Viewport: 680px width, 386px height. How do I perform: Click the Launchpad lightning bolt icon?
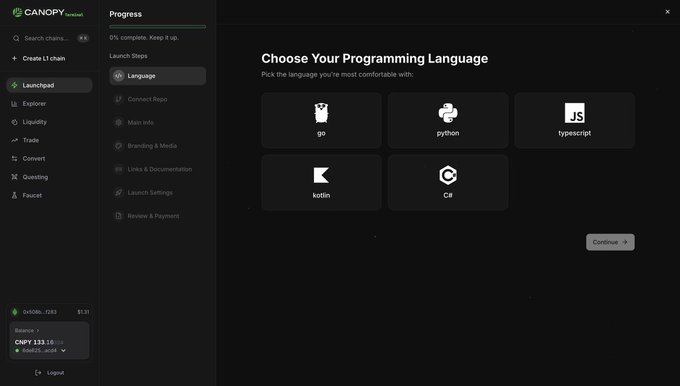(14, 85)
